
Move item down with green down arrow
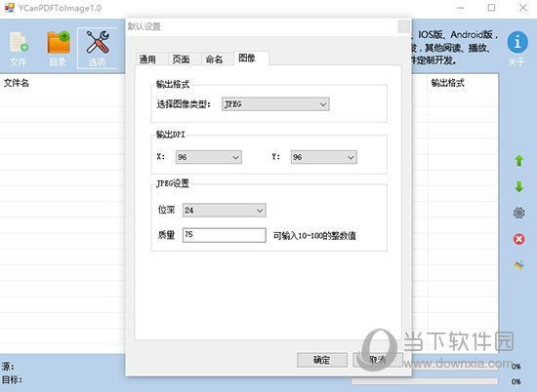click(x=518, y=186)
